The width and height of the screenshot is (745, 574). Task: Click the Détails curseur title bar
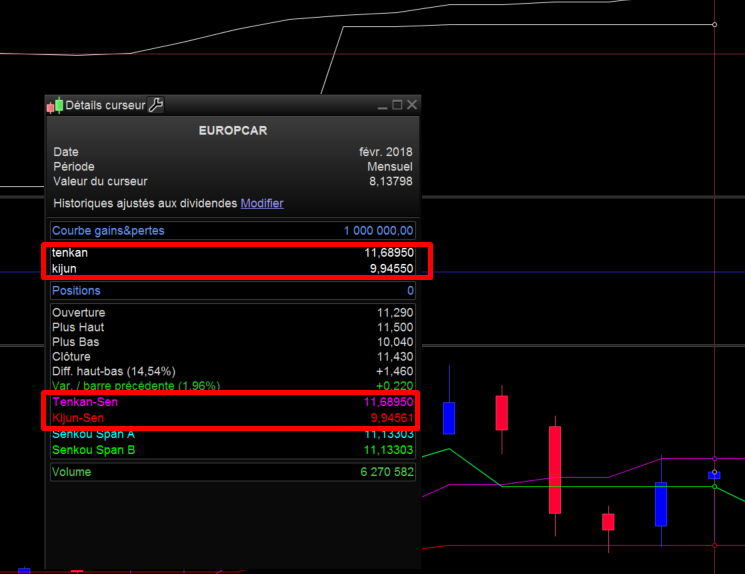[233, 105]
